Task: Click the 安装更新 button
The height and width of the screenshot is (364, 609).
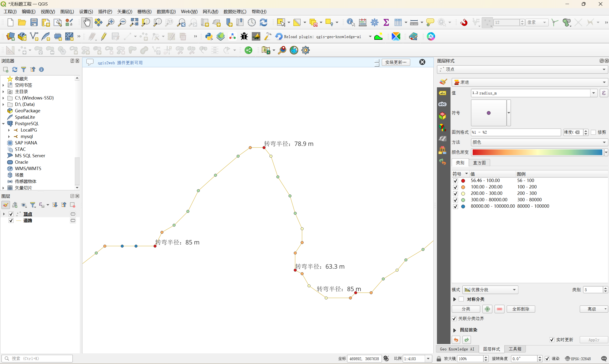Action: (x=396, y=62)
